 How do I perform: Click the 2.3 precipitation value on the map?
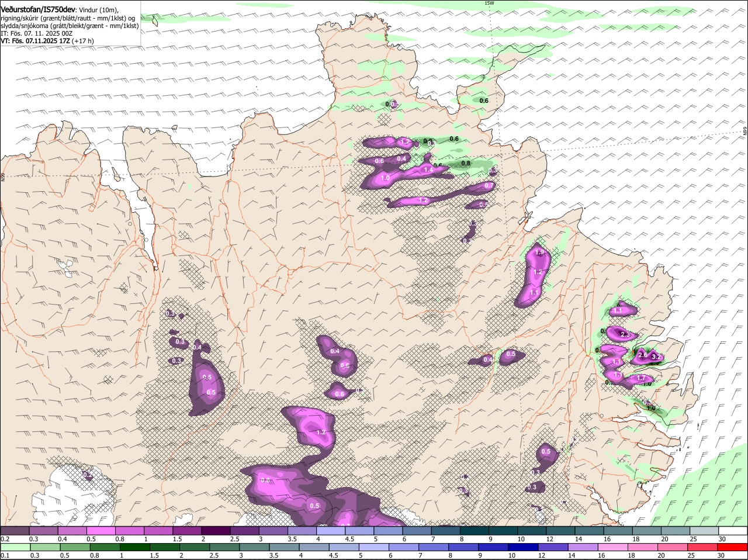tap(624, 334)
